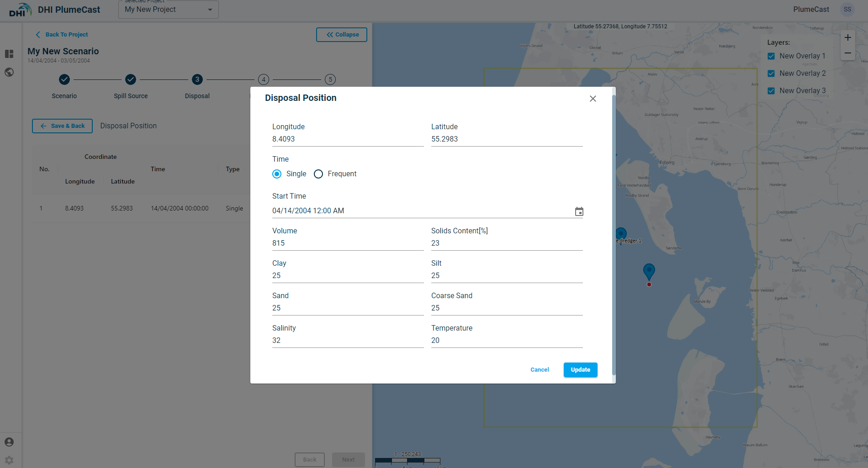This screenshot has height=468, width=868.
Task: Toggle New Overlay 1 layer checkbox
Action: coord(771,56)
